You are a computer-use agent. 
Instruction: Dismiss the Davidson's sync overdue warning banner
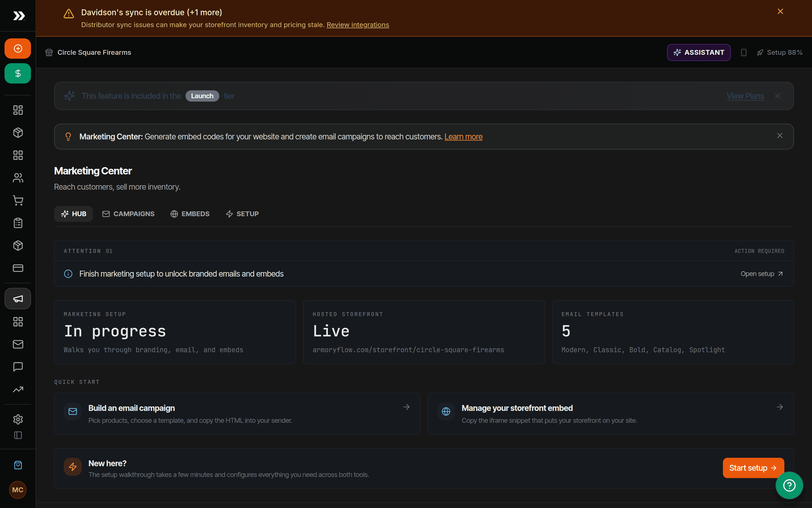pos(780,11)
